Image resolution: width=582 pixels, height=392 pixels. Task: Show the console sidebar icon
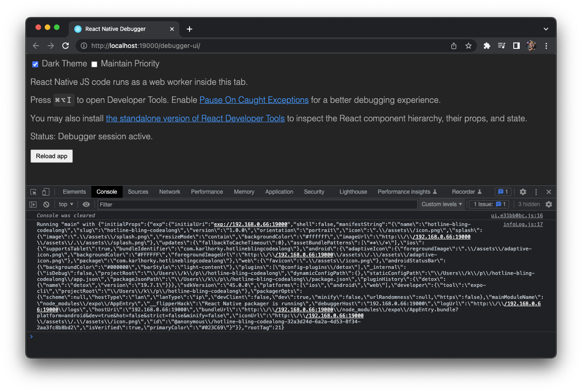pos(33,204)
